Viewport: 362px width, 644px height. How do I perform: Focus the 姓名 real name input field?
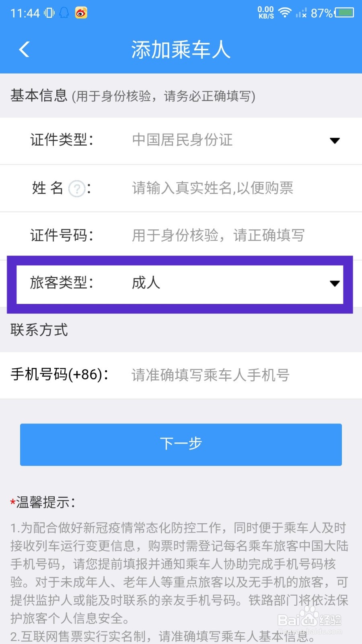[212, 188]
